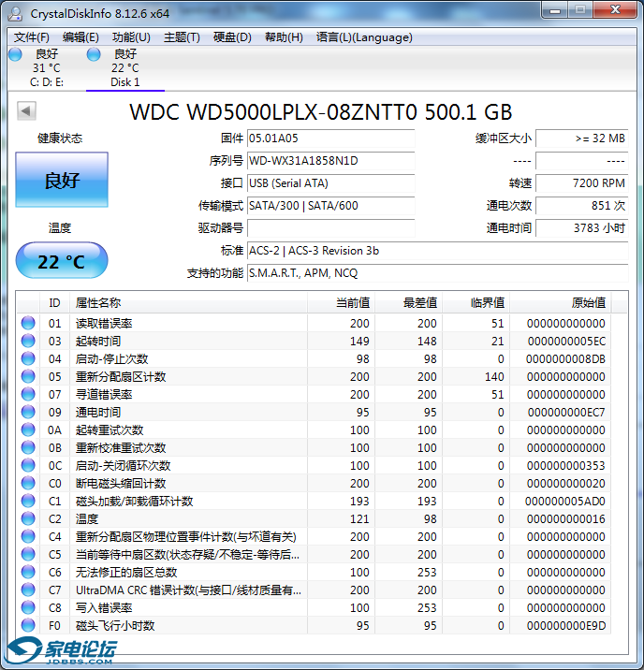644x670 pixels.
Task: Open the 硬盘(D) menu
Action: (232, 37)
